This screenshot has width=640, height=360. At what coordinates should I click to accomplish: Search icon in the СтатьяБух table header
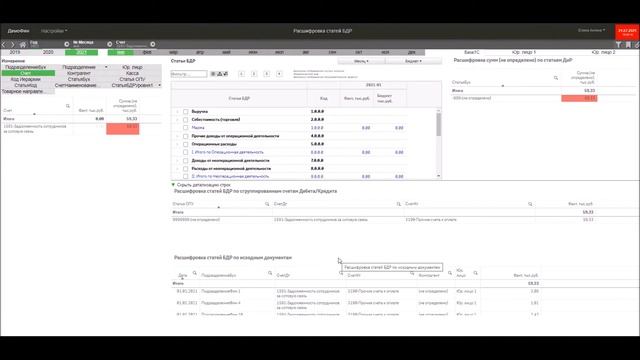(x=556, y=78)
